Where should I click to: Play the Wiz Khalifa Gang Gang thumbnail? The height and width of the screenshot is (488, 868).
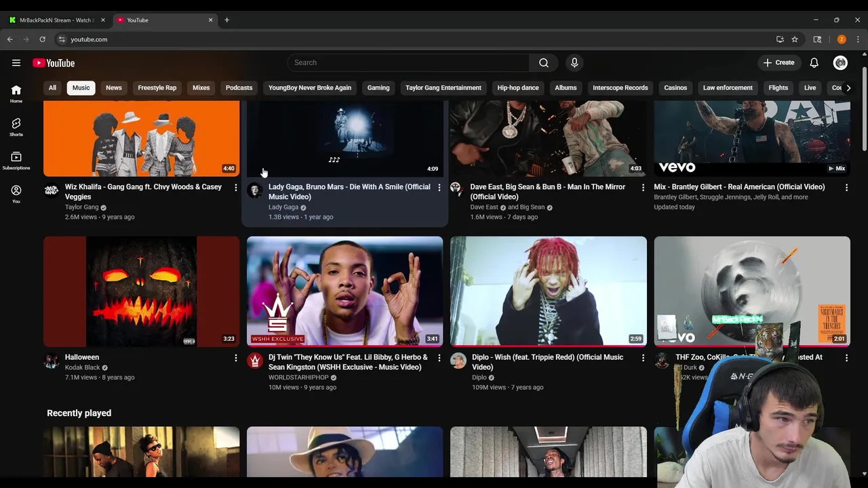[142, 138]
